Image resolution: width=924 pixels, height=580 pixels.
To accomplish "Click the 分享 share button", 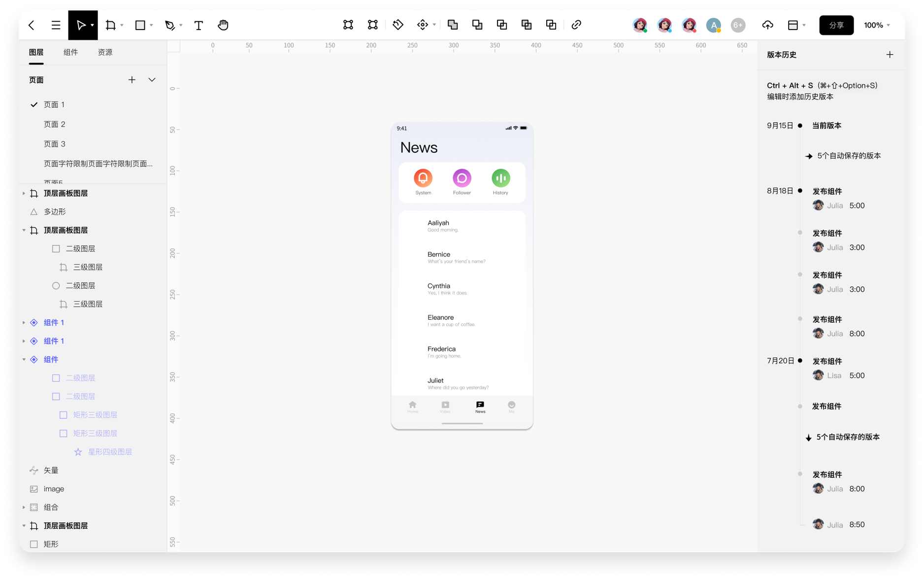I will [x=836, y=25].
